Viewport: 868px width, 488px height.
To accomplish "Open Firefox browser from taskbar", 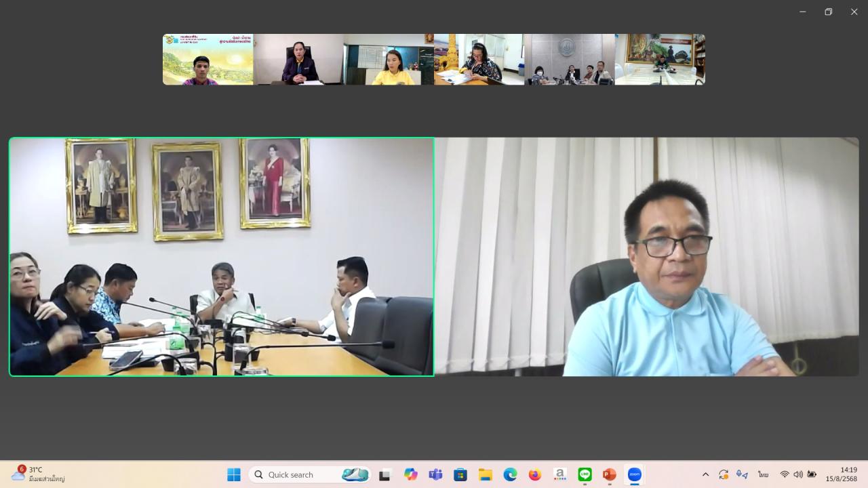I will [535, 474].
